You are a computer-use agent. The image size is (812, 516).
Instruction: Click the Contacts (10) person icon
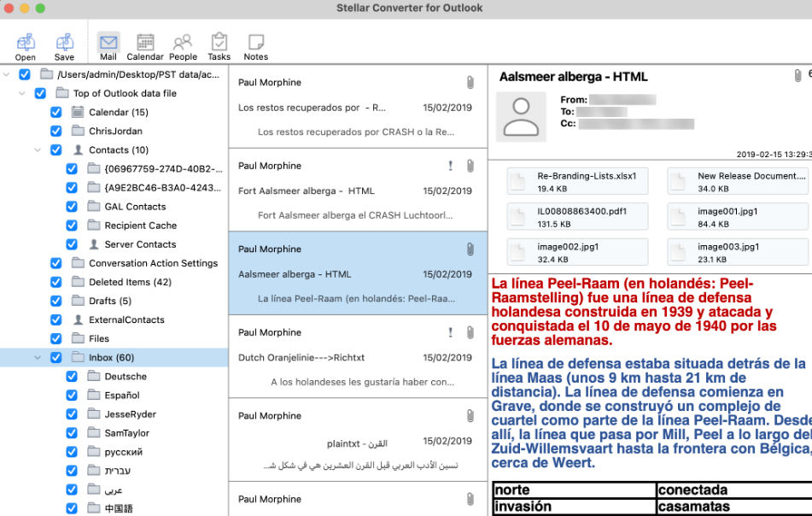[x=79, y=150]
